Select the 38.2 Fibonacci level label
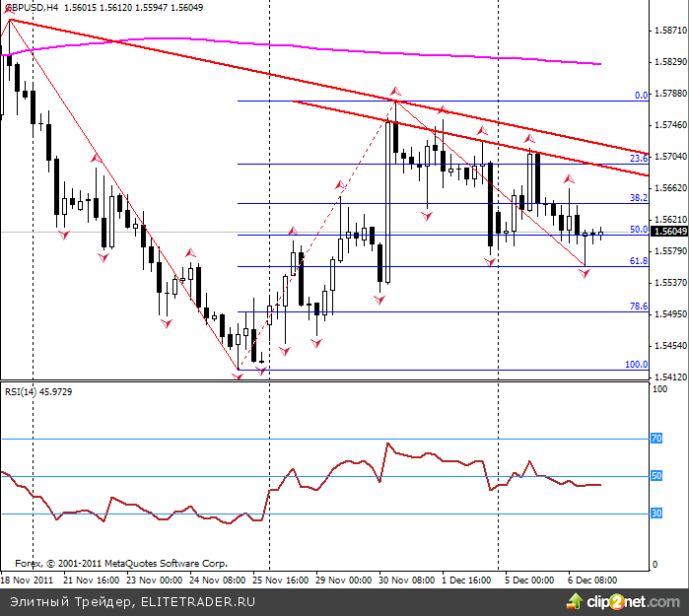This screenshot has width=689, height=616. 638,198
